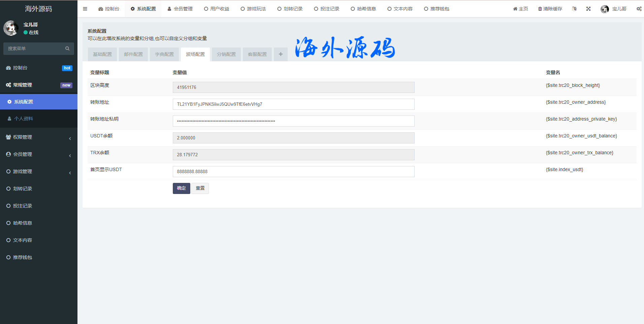Image resolution: width=644 pixels, height=324 pixels.
Task: Switch to the 基础配置 tab
Action: 102,54
